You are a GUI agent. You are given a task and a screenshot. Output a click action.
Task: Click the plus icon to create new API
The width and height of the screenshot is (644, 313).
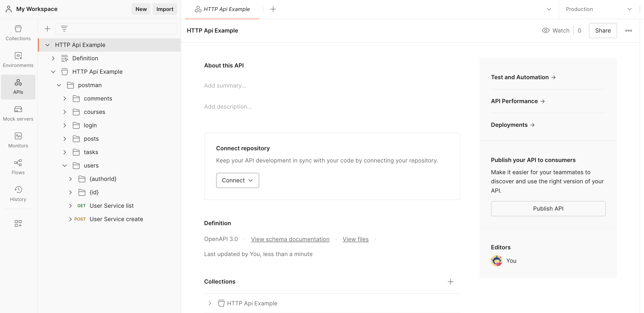(x=47, y=29)
